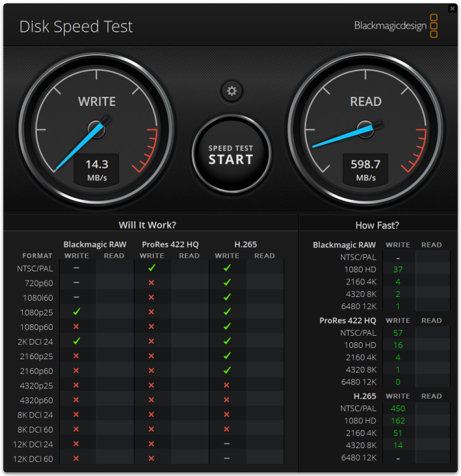Click green check for H.265 1080i60 write
Screen dimensions: 461x476
227,297
